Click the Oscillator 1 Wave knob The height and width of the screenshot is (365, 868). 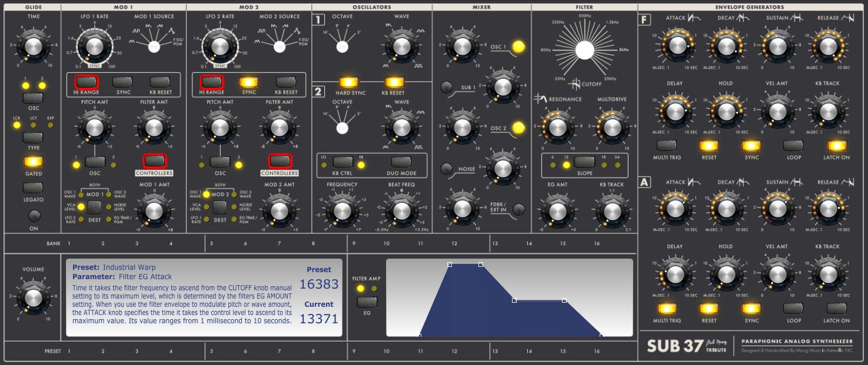pos(400,46)
